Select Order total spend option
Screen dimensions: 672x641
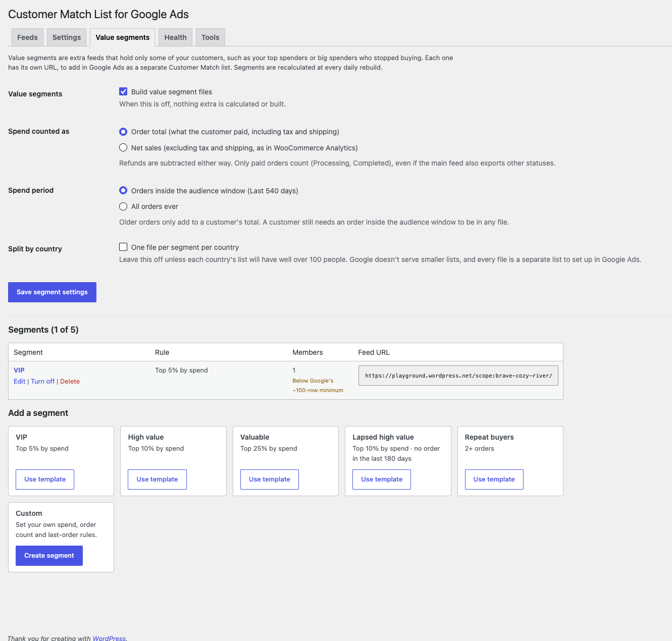[x=123, y=132]
